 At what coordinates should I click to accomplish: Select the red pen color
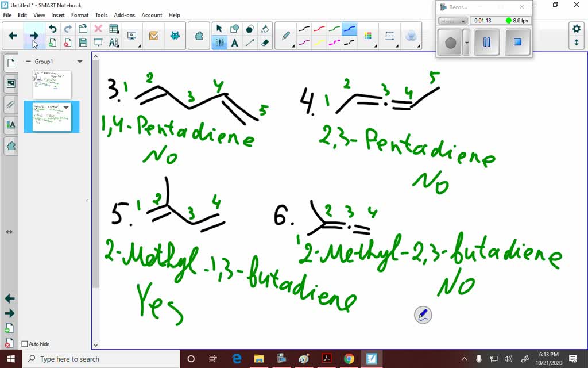(x=319, y=28)
